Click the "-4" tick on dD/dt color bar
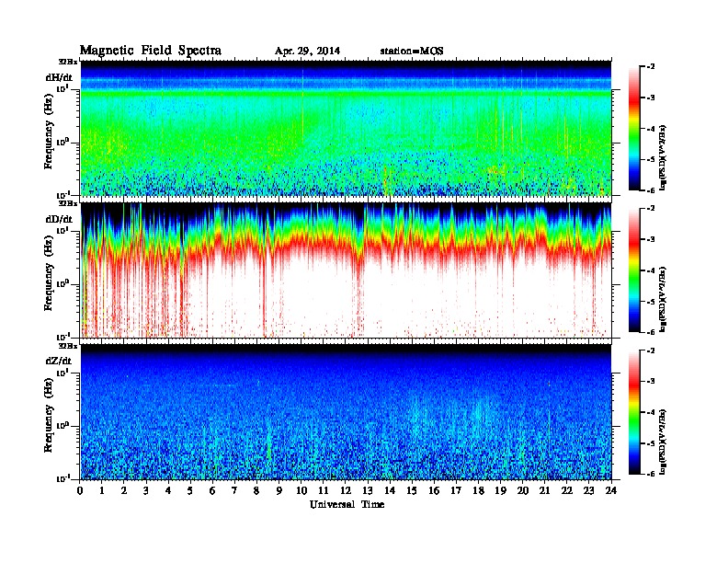This screenshot has width=728, height=563. pyautogui.click(x=651, y=270)
